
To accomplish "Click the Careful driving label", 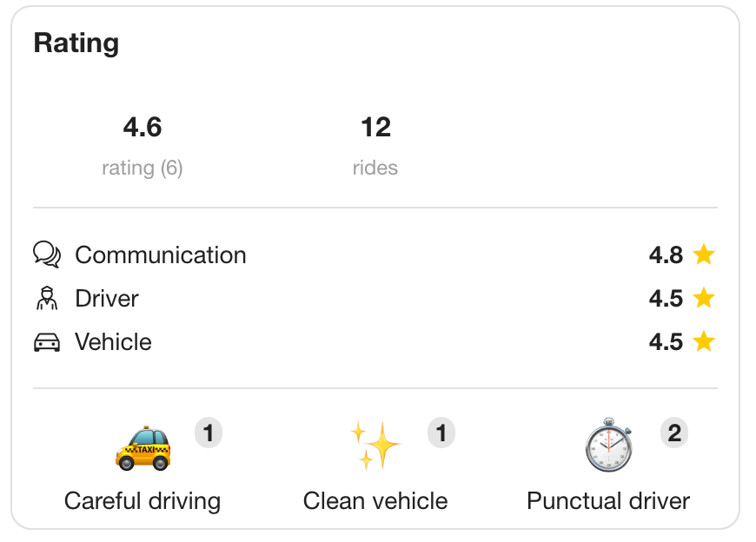I will [143, 501].
